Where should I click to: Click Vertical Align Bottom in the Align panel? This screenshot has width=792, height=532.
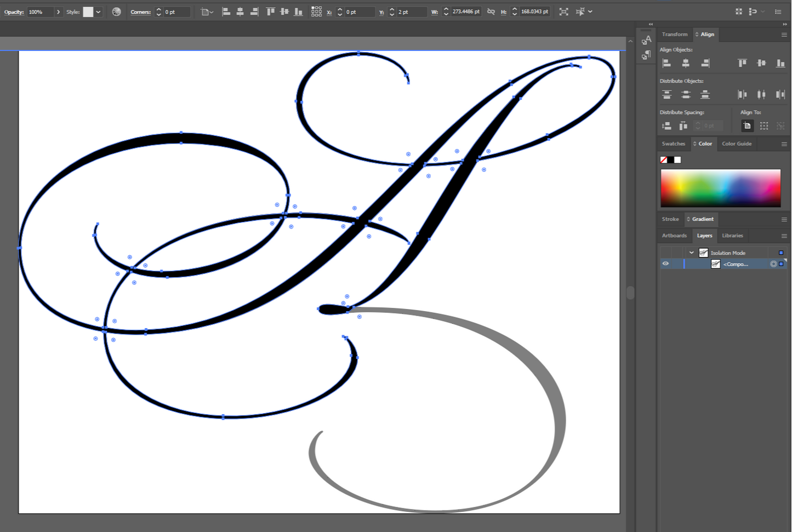click(x=780, y=63)
